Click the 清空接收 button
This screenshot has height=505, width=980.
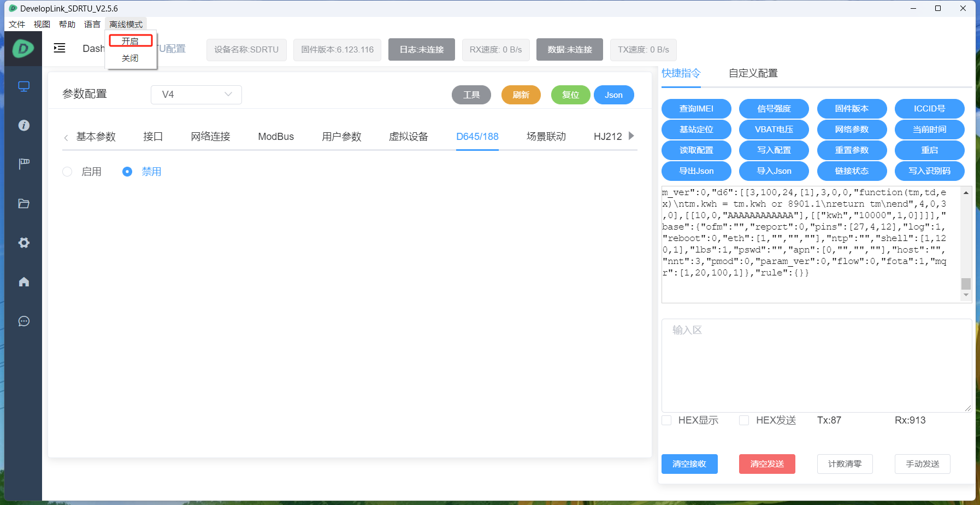coord(689,464)
